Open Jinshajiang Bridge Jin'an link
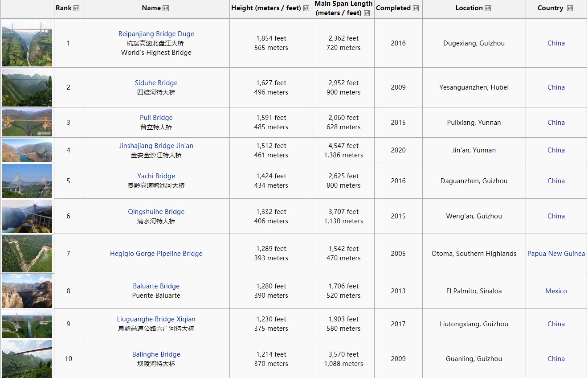The height and width of the screenshot is (378, 588). [156, 146]
